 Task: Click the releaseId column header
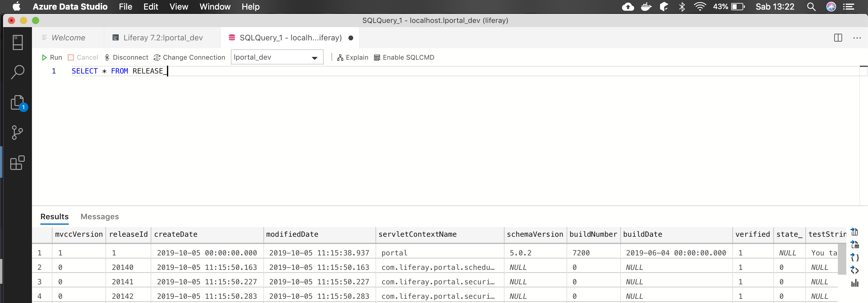tap(128, 234)
